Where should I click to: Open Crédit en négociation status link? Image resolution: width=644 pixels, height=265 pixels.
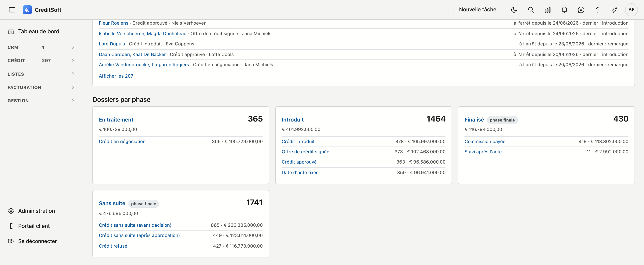coord(122,141)
